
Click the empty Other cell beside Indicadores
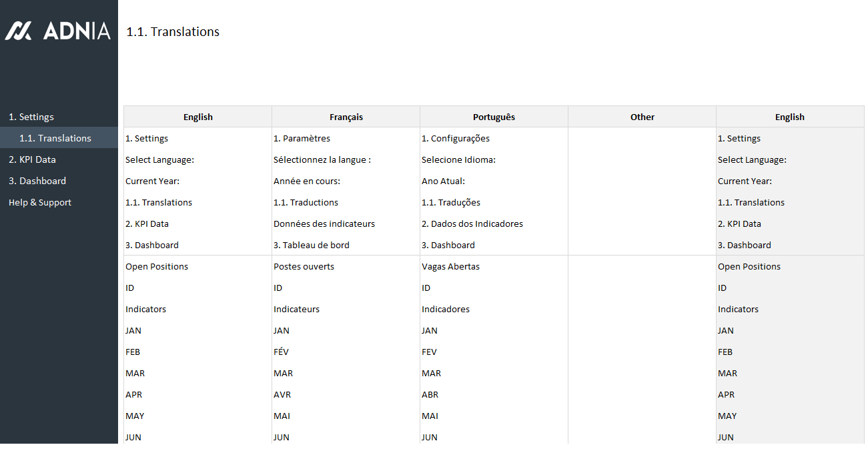point(642,309)
